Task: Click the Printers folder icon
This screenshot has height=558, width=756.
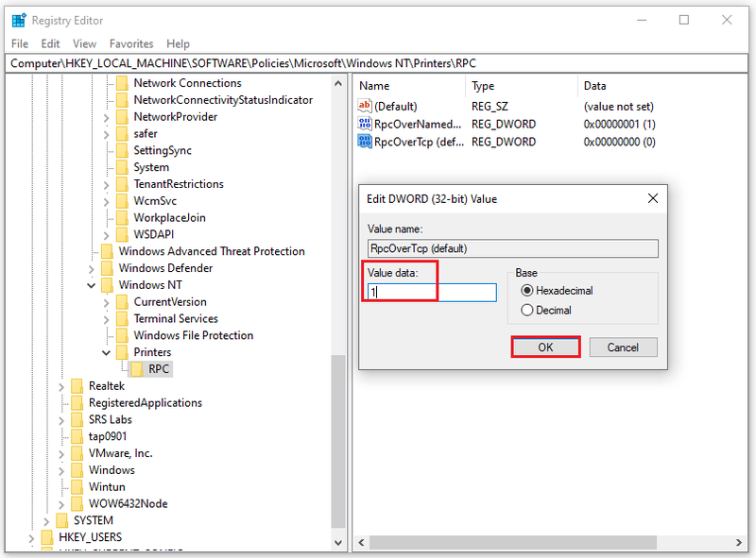Action: point(123,352)
